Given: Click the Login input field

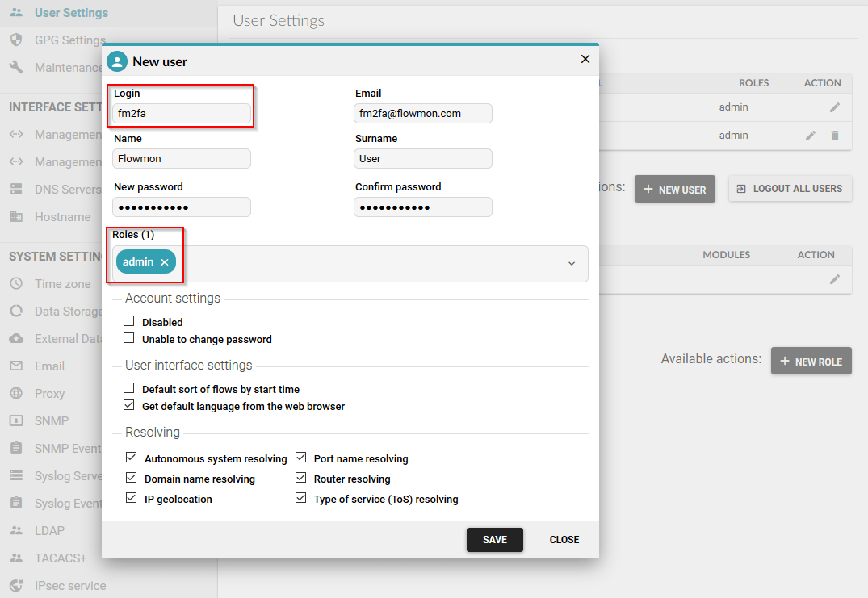Looking at the screenshot, I should tap(182, 114).
